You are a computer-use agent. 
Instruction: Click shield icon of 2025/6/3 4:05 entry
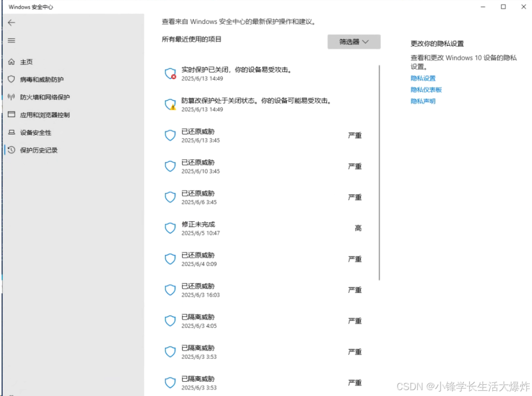[170, 321]
